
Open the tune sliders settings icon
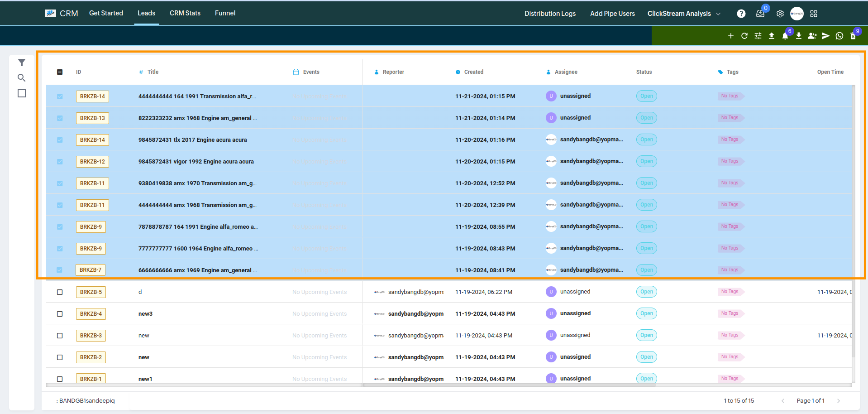[x=758, y=36]
